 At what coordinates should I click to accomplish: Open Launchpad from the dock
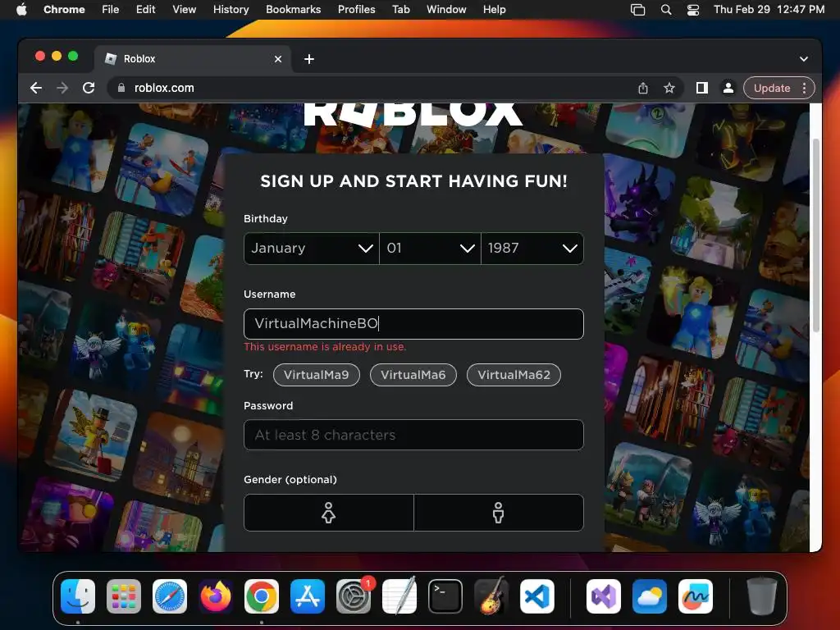pyautogui.click(x=124, y=596)
